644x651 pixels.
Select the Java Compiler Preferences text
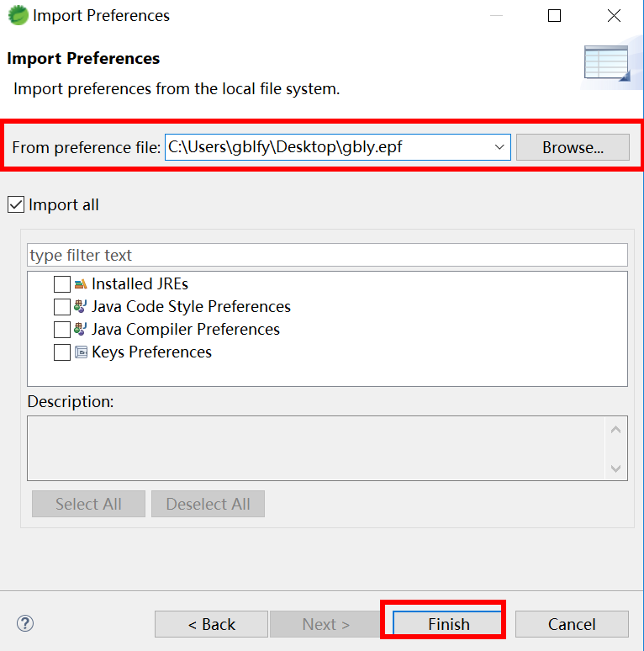pyautogui.click(x=186, y=330)
